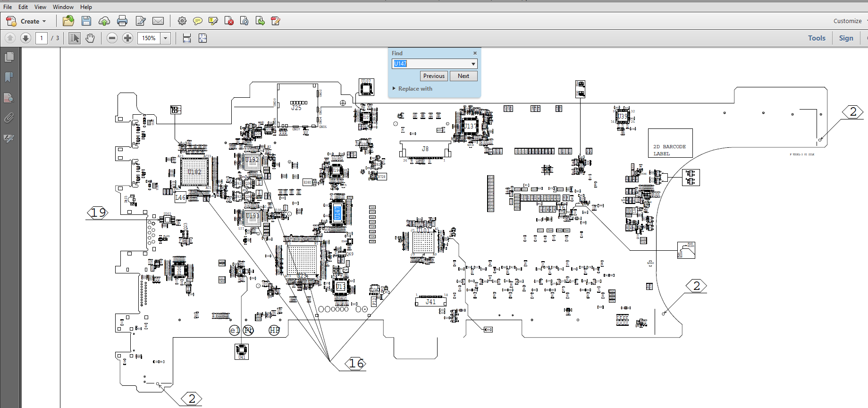The width and height of the screenshot is (868, 408).
Task: Open the Attachments paperclip panel
Action: [9, 118]
